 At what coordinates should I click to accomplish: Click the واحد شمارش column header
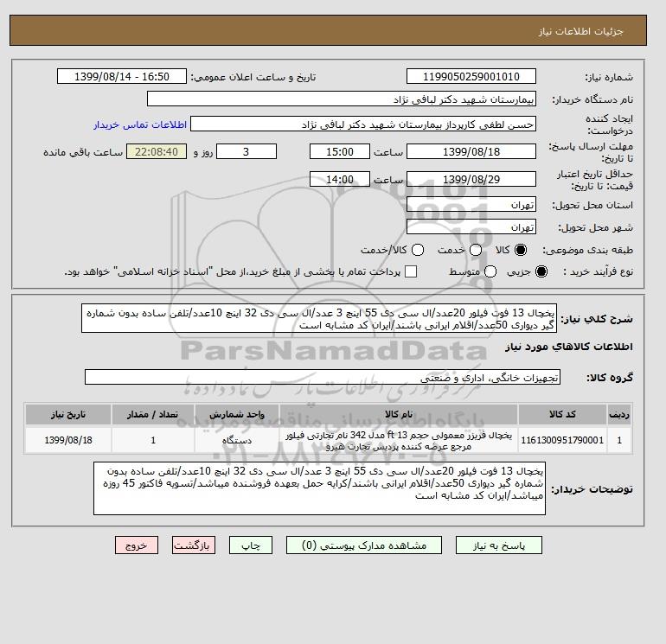[237, 414]
